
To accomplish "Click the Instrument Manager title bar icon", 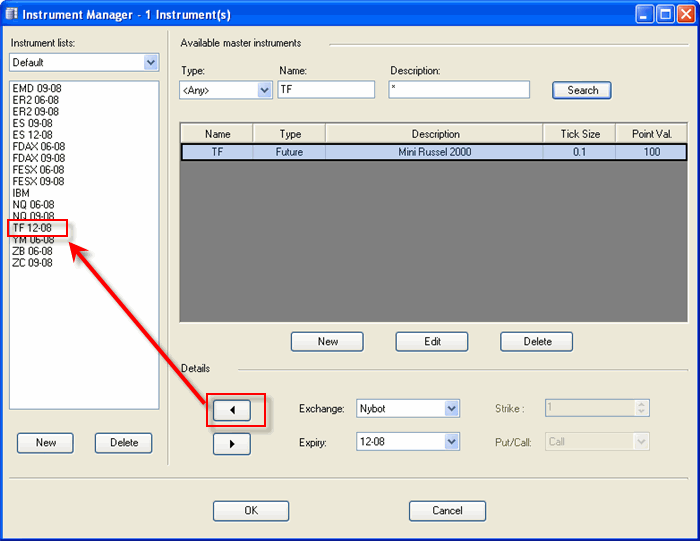I will coord(11,14).
